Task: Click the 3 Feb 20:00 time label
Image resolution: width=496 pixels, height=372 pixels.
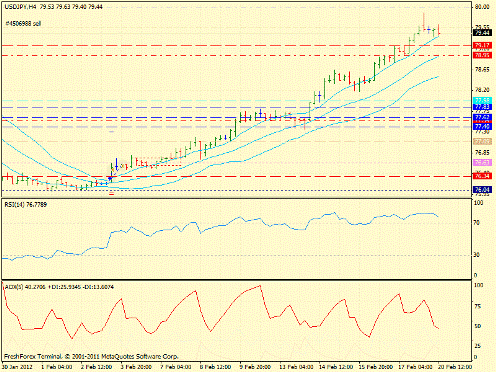Action: pos(136,367)
